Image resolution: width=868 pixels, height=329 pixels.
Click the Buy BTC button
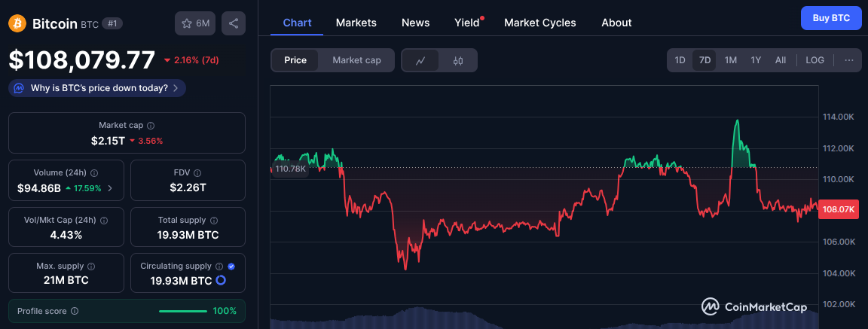(x=831, y=18)
